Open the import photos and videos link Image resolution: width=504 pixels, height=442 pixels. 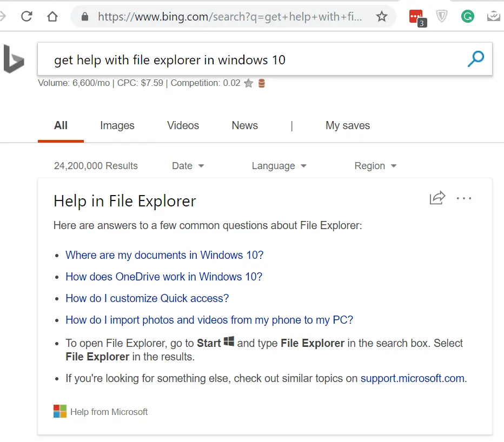(x=209, y=320)
